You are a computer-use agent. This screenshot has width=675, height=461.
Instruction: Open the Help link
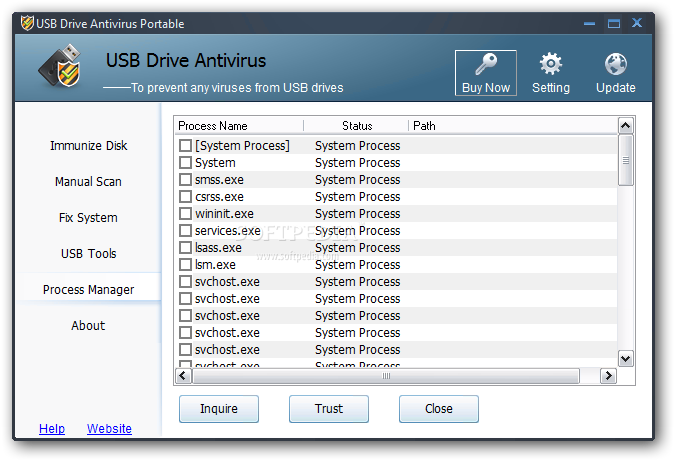(x=52, y=429)
